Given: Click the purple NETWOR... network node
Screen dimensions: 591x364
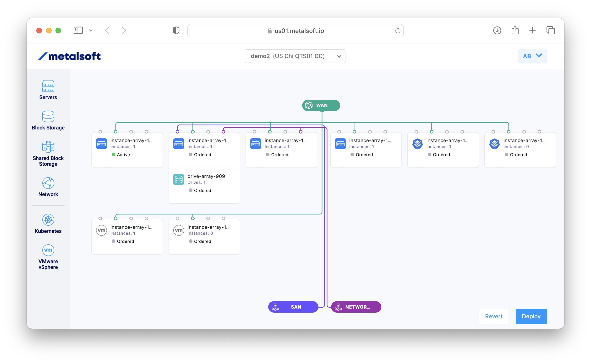Looking at the screenshot, I should click(x=356, y=307).
